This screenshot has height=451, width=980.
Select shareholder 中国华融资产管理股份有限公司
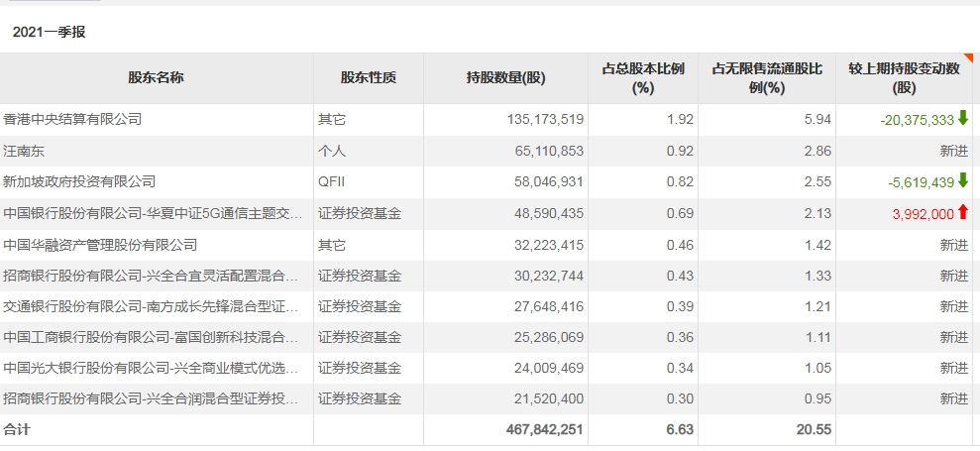[x=100, y=245]
